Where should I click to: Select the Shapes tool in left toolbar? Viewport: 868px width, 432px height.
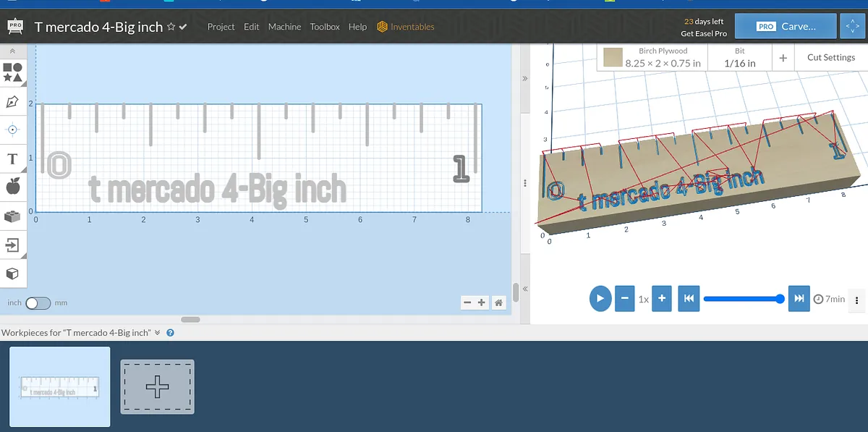point(13,72)
